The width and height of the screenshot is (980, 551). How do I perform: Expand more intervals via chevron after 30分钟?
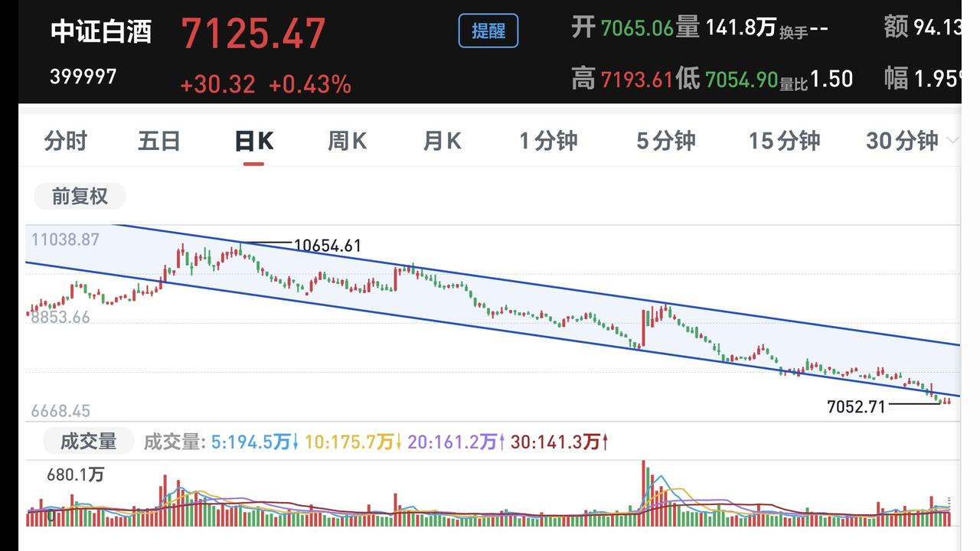coord(952,141)
